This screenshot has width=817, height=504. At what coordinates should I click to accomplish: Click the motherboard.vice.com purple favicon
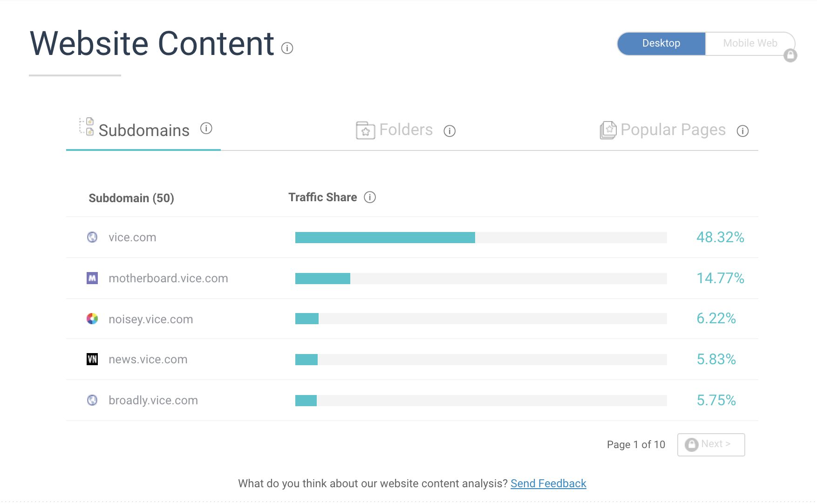tap(92, 278)
